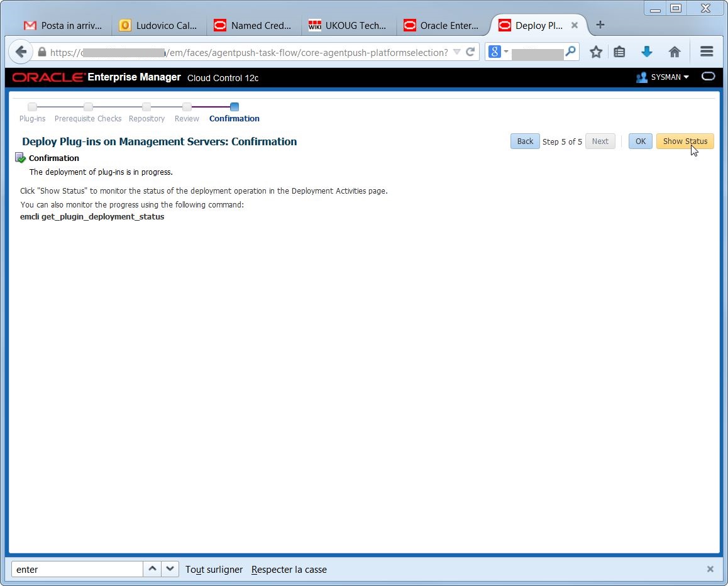Go to Plug-ins wizard step
The image size is (728, 586).
pyautogui.click(x=32, y=118)
